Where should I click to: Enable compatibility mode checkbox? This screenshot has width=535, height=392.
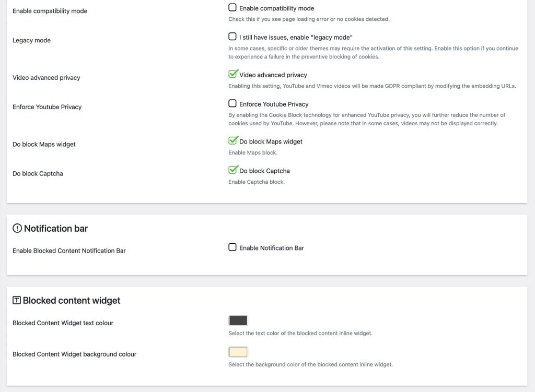232,7
